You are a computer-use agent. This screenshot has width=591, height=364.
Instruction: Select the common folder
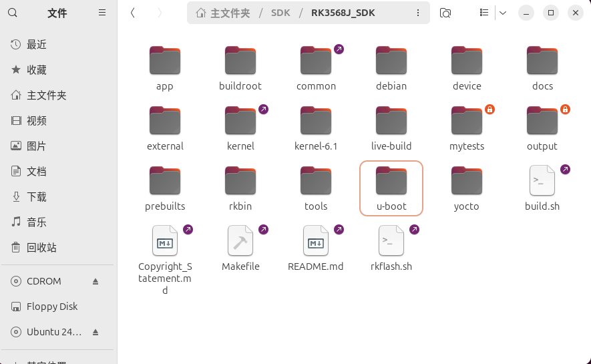point(316,68)
